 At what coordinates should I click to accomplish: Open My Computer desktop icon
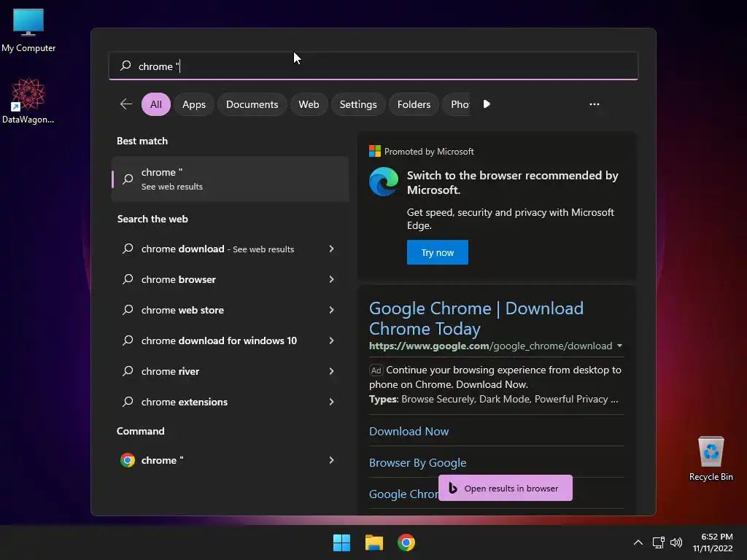[28, 30]
